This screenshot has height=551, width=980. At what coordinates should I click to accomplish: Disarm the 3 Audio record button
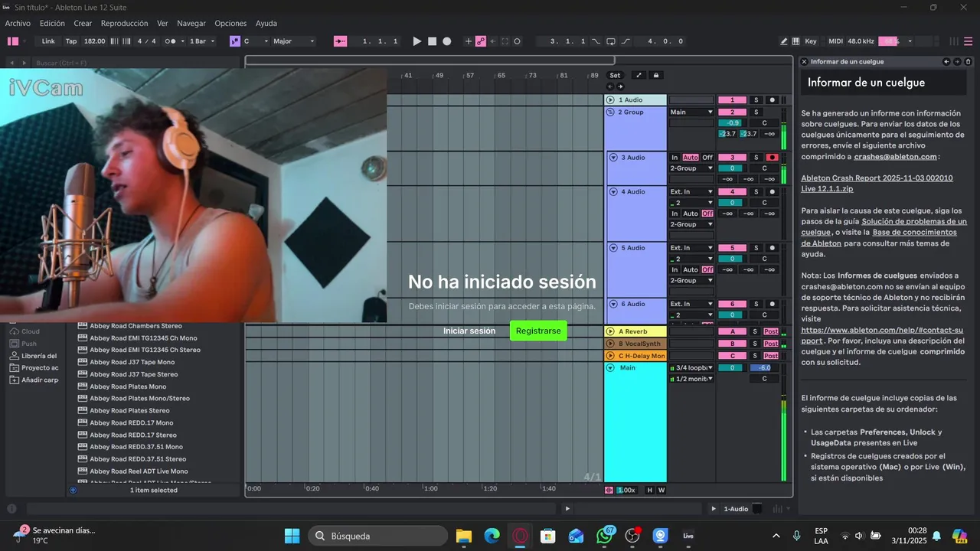[x=772, y=158]
